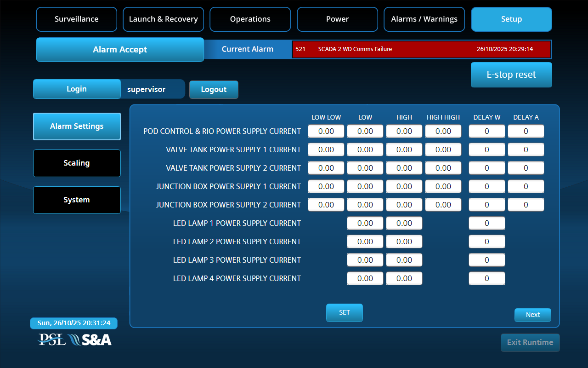Open the System settings page
This screenshot has width=588, height=368.
pos(77,200)
